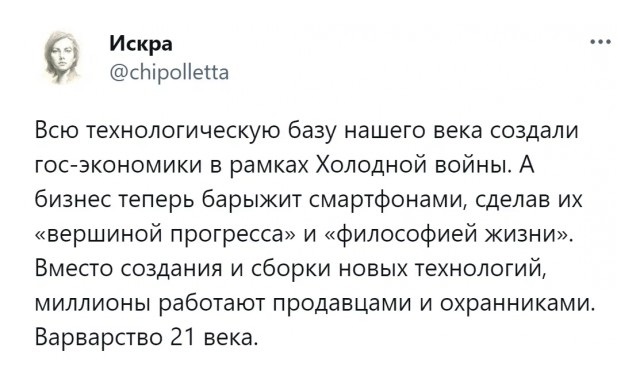Click the word «технологическую» in the first line
This screenshot has width=640, height=382.
(184, 131)
